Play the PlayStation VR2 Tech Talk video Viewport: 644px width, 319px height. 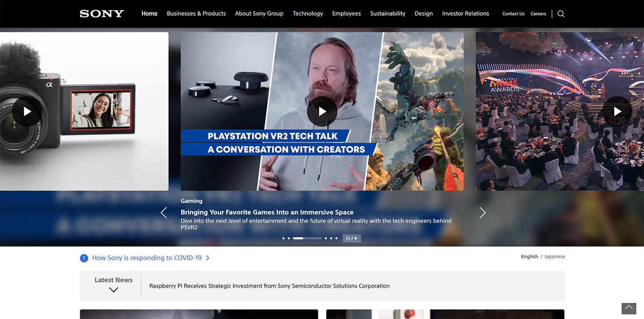(x=322, y=111)
